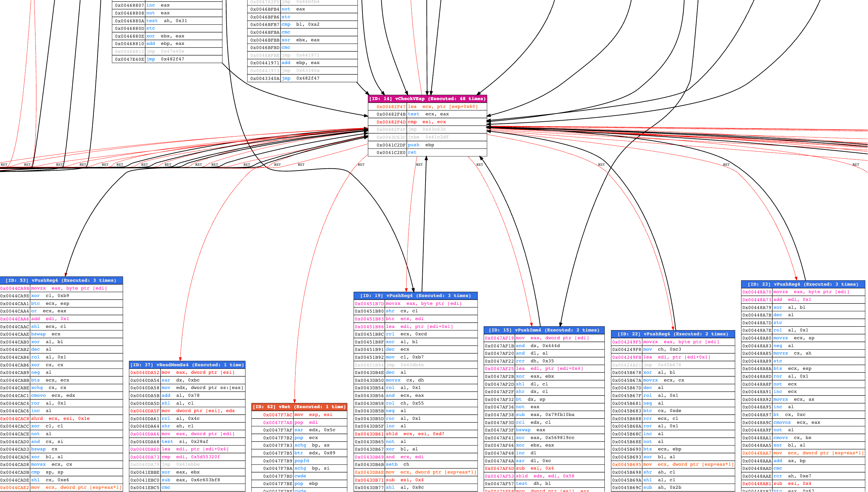
Task: Click the vCheckVEsp node header
Action: pos(427,99)
